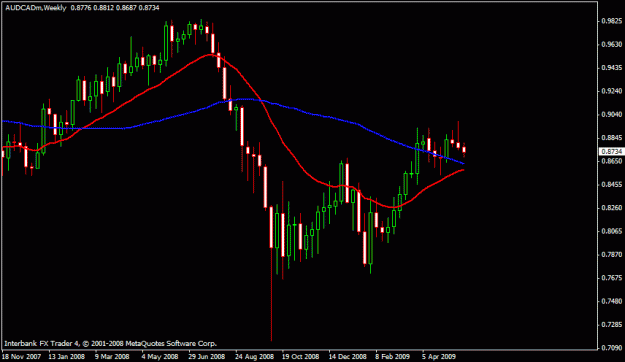This screenshot has width=625, height=362.
Task: Click the 0.7870 price axis label
Action: point(612,254)
